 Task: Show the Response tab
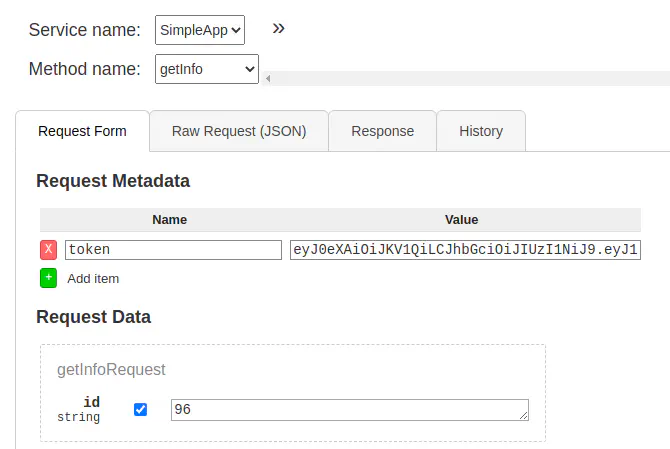point(382,131)
